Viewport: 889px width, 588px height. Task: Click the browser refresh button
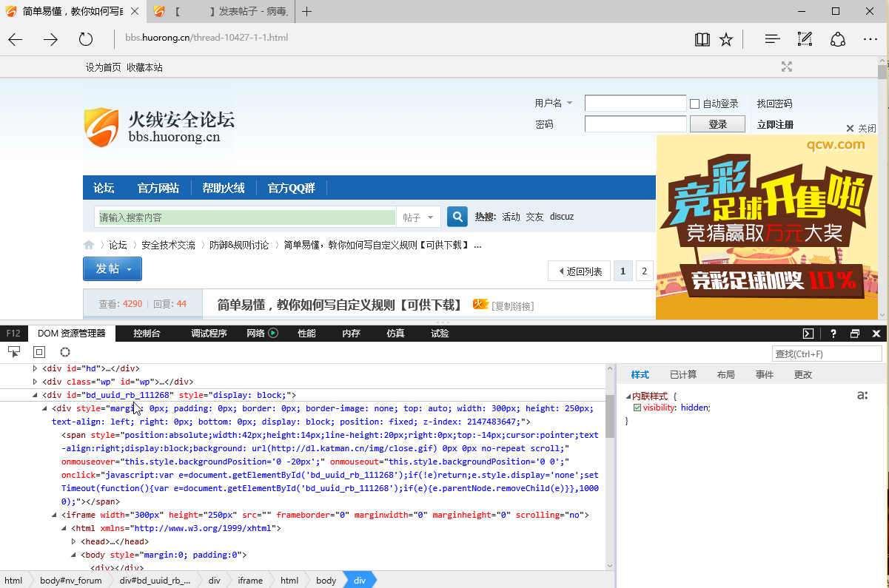tap(86, 40)
